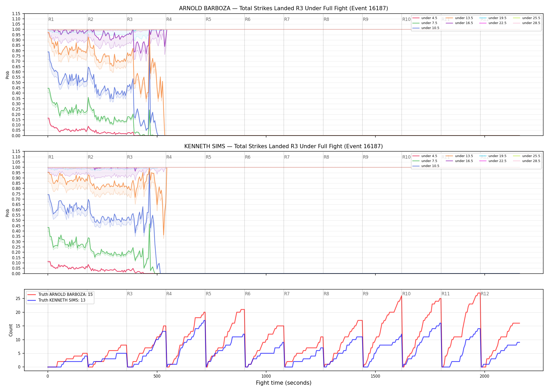Click the R9 label in the count chart
Screen dimensions: 549x392
365,294
